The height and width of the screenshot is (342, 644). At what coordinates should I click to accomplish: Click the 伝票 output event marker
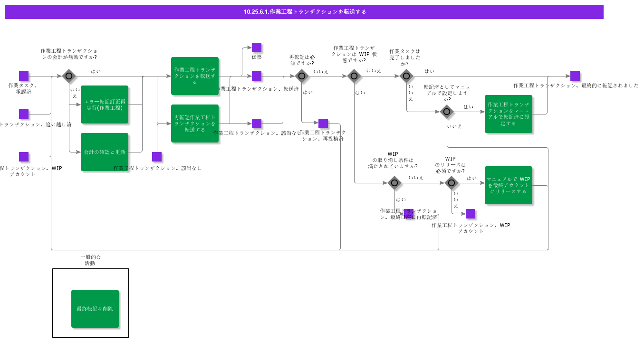[x=257, y=47]
